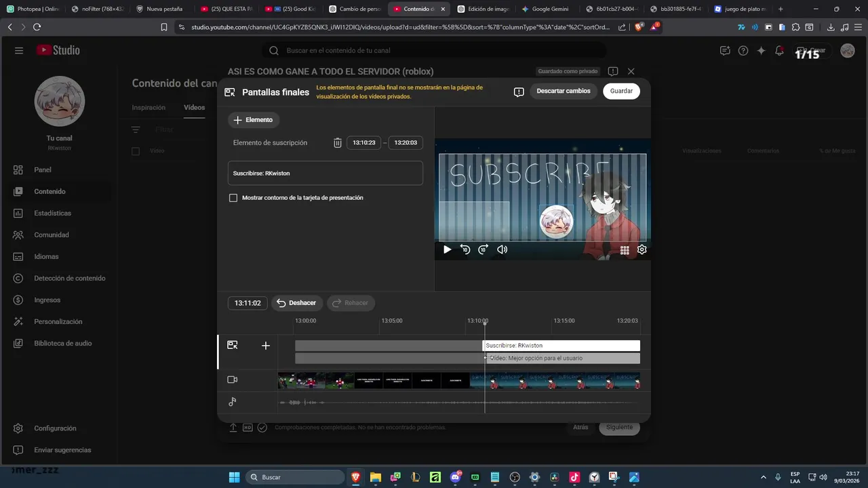Select Suscribirse: RKwiston timeline bar

[561, 346]
